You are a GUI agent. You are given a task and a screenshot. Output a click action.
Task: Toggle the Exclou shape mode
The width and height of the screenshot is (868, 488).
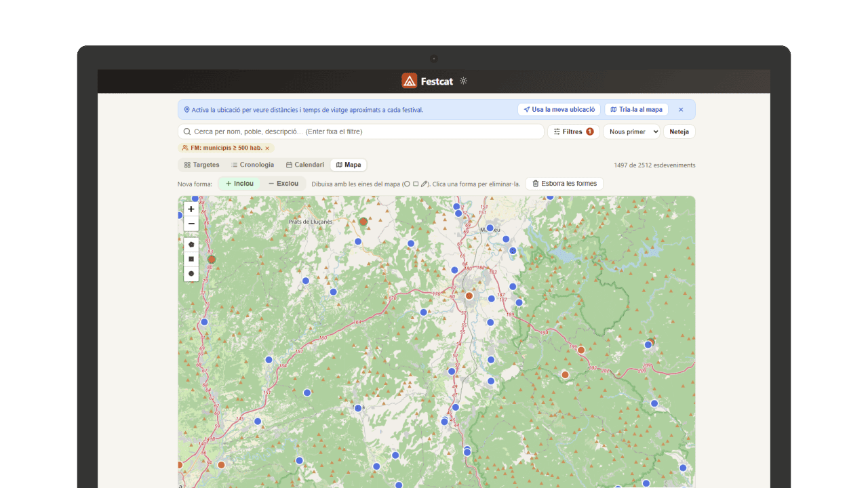(x=283, y=184)
